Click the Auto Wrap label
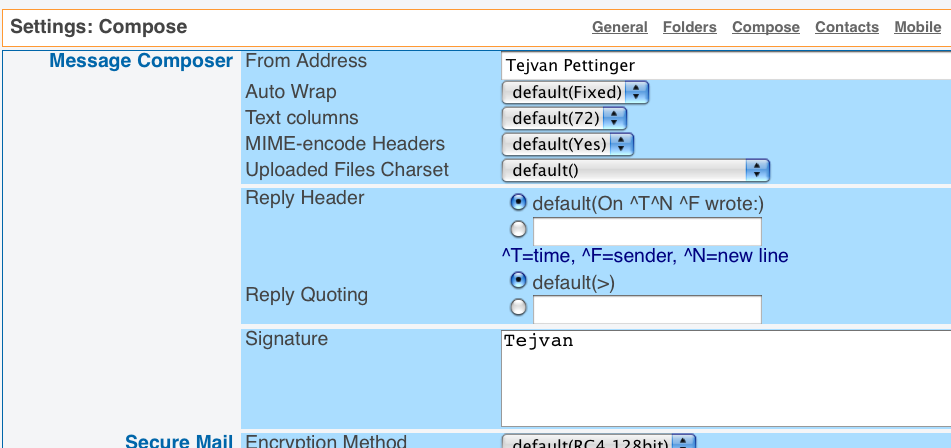The image size is (951, 448). pos(291,92)
